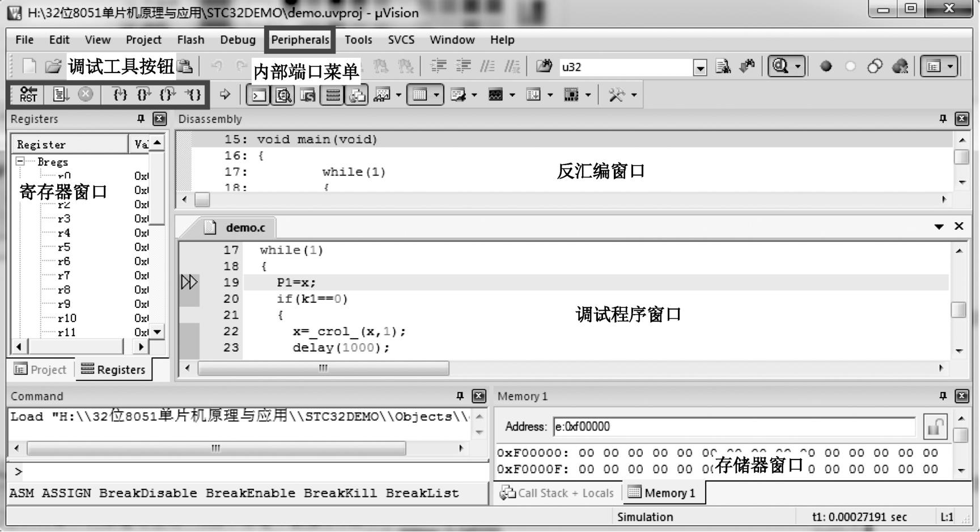Open the Trace Windows dropdown arrow
The width and height of the screenshot is (980, 532).
tap(550, 95)
